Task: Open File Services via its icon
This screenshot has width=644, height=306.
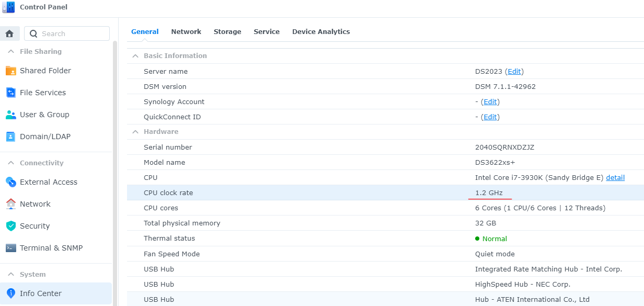Action: coord(10,93)
